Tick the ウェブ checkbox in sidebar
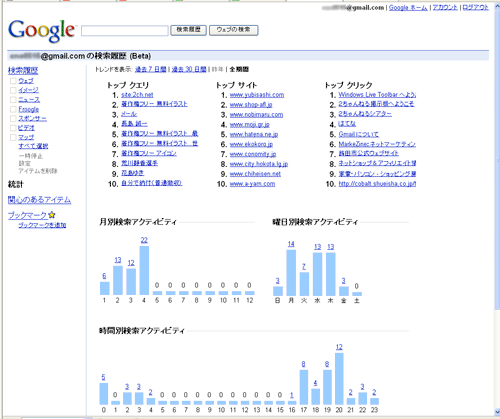The image size is (500, 419). 13,81
